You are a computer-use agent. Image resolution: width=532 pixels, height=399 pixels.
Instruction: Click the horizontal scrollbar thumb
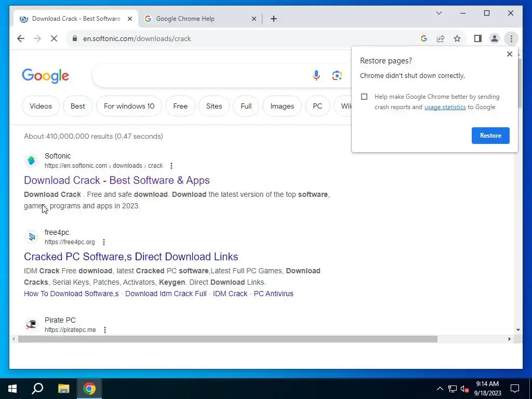pos(228,339)
